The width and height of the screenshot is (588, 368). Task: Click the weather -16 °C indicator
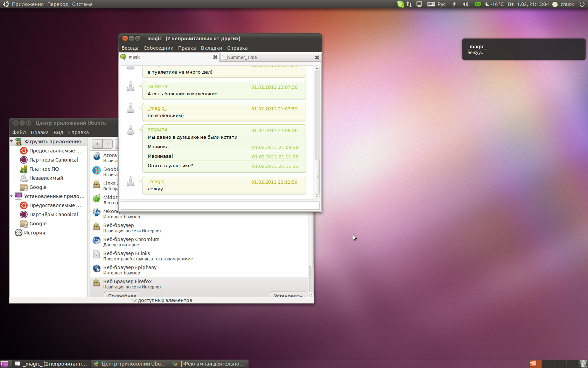pyautogui.click(x=495, y=4)
